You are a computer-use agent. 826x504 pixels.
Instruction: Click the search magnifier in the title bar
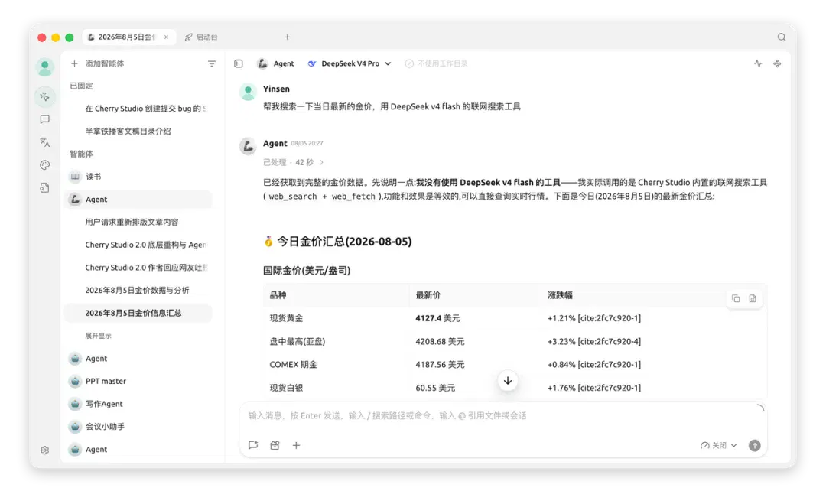[x=782, y=37]
